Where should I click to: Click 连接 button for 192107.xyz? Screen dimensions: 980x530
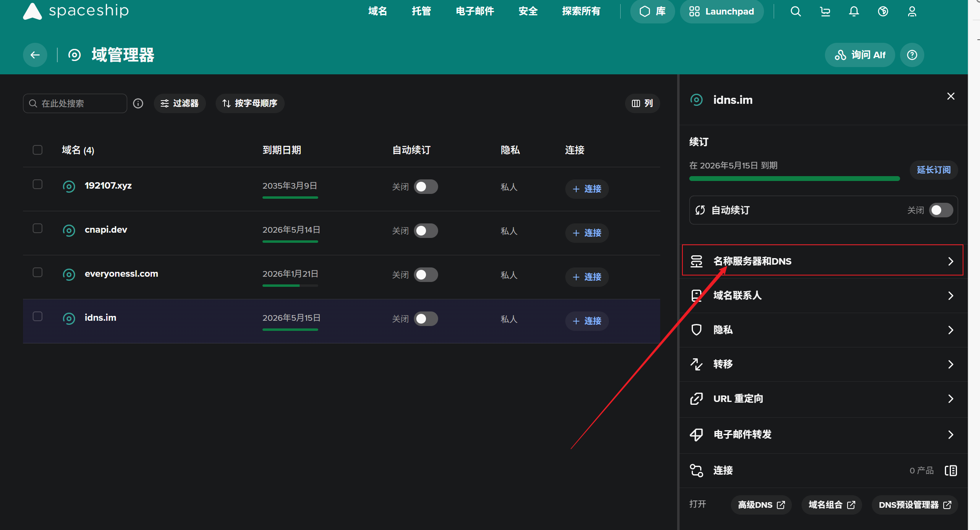pos(587,189)
